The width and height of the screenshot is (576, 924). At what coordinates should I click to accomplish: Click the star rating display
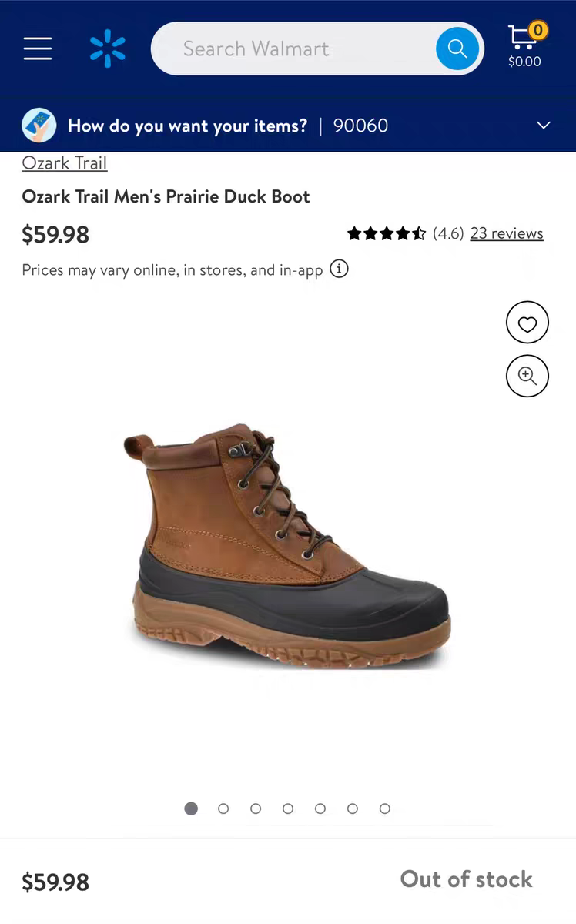[387, 233]
